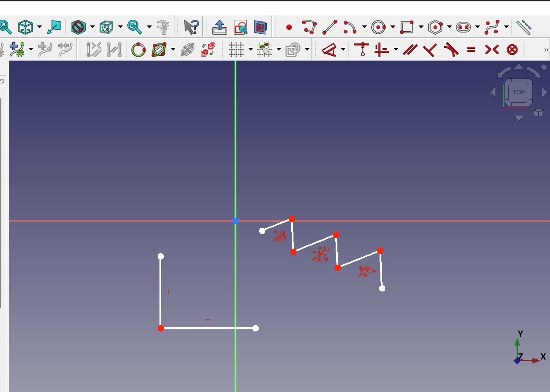Open the draw style icon
Image resolution: width=550 pixels, height=392 pixels.
(78, 27)
